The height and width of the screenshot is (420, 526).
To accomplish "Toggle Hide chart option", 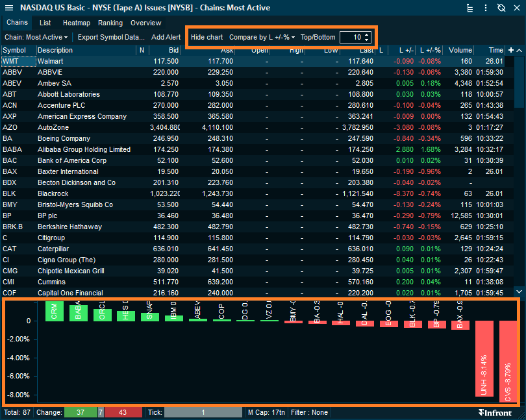I will (x=207, y=37).
